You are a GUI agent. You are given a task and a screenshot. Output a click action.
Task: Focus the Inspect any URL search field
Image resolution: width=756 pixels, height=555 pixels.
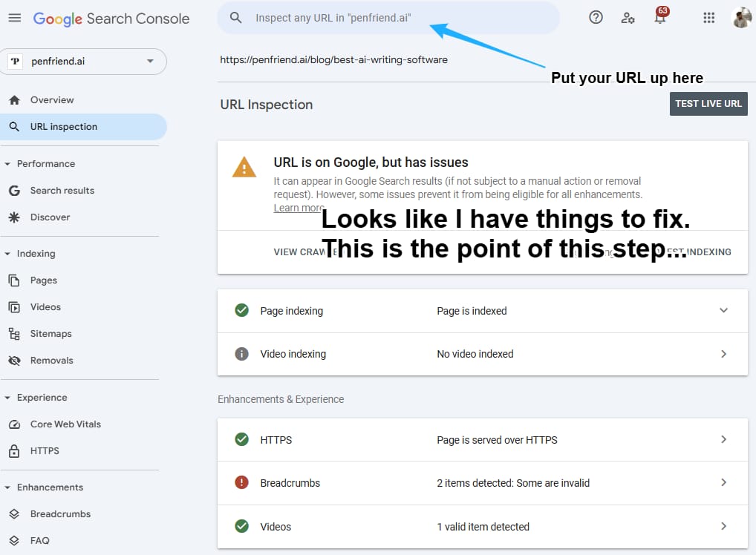click(x=388, y=18)
